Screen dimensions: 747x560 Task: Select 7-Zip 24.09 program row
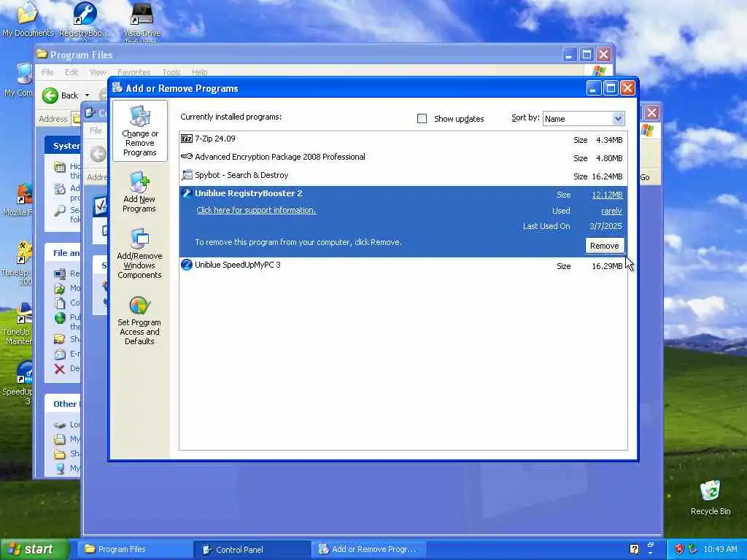click(403, 139)
